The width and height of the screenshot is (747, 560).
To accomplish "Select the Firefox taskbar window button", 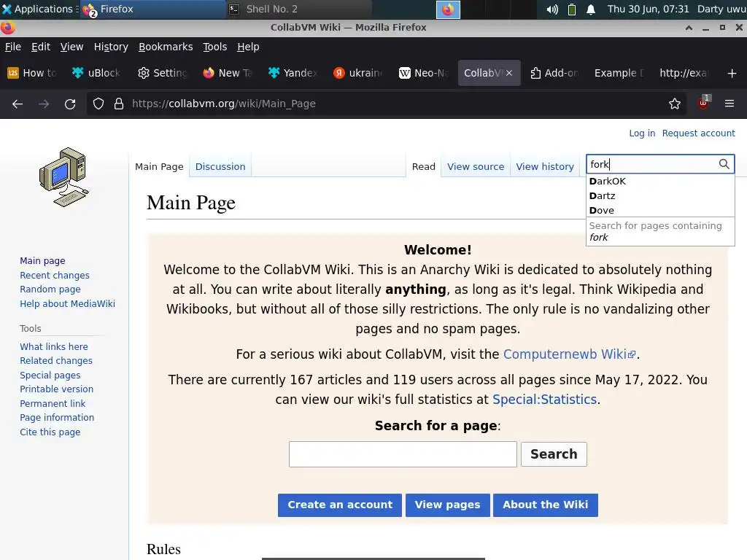I will tap(152, 9).
